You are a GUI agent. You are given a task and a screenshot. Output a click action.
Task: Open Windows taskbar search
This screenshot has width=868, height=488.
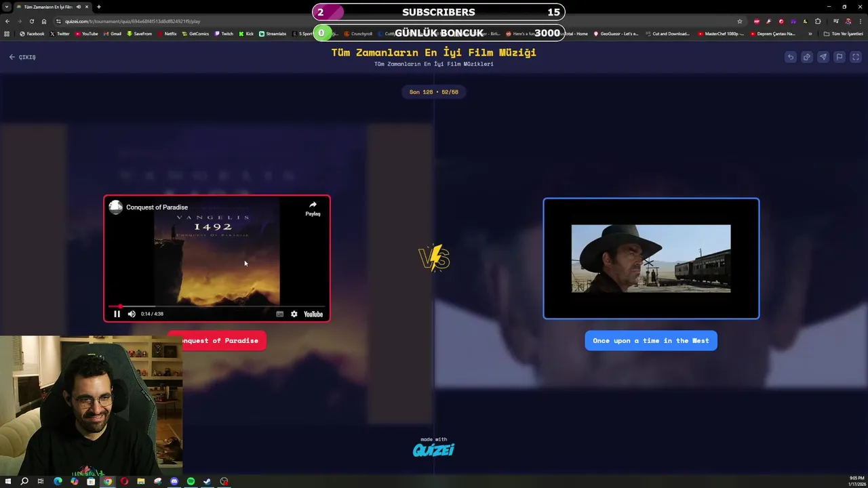point(24,481)
